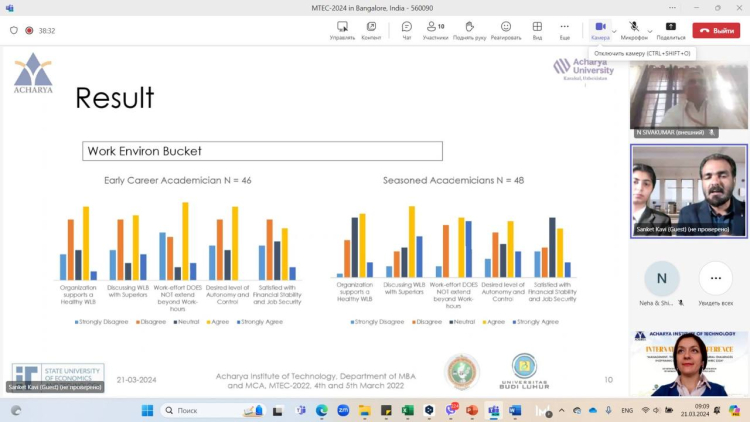Expand the microphone options dropdown arrow

(649, 30)
